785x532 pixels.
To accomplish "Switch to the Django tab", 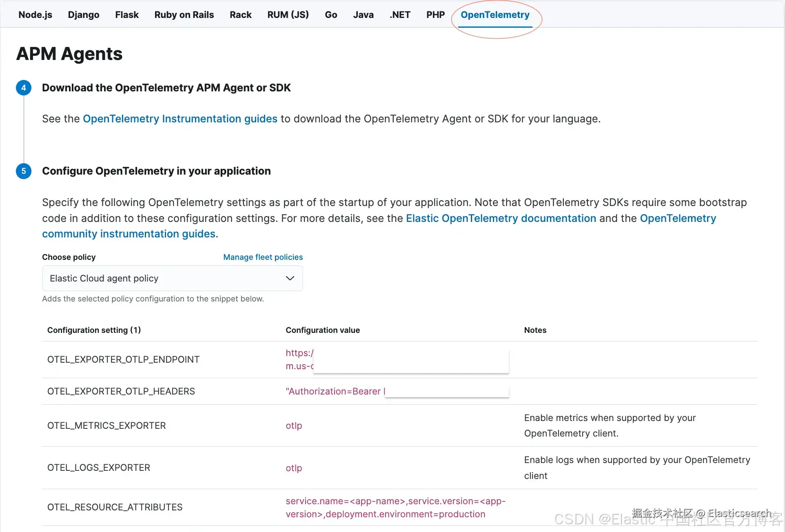I will [x=83, y=15].
